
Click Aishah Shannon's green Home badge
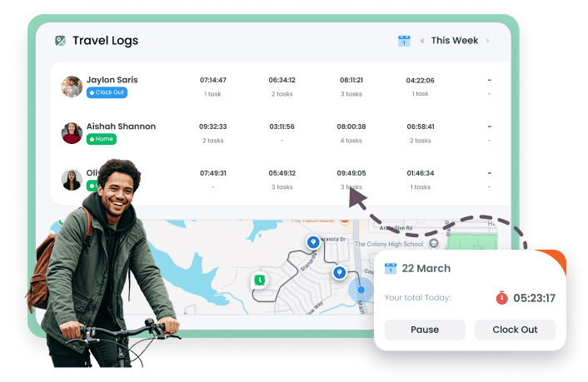[x=101, y=139]
